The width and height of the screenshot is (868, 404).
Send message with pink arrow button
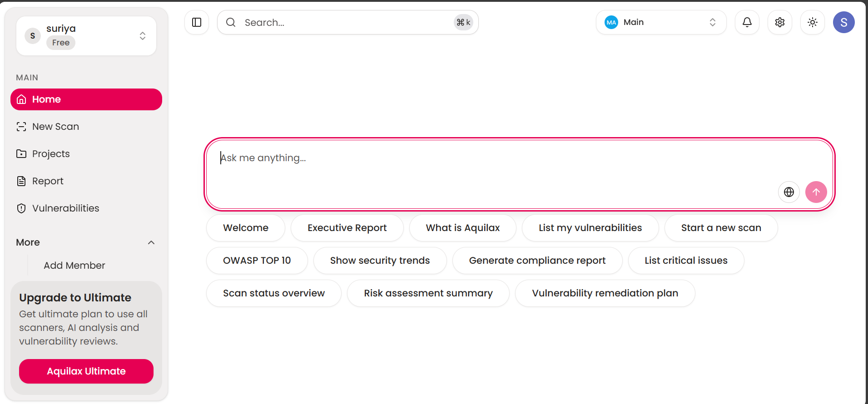(x=816, y=192)
